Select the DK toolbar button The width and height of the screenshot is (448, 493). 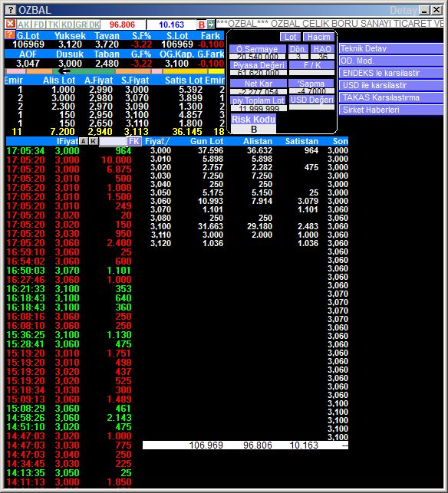point(94,25)
